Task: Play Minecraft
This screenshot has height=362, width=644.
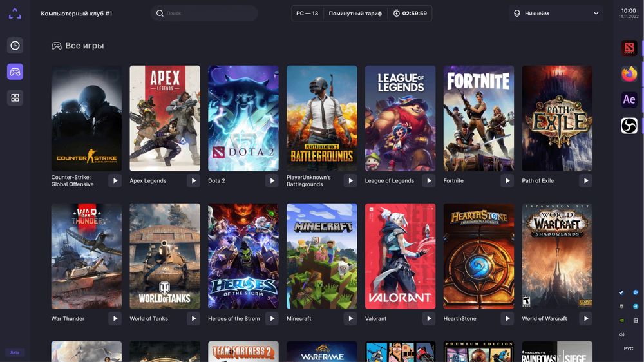Action: (x=350, y=318)
